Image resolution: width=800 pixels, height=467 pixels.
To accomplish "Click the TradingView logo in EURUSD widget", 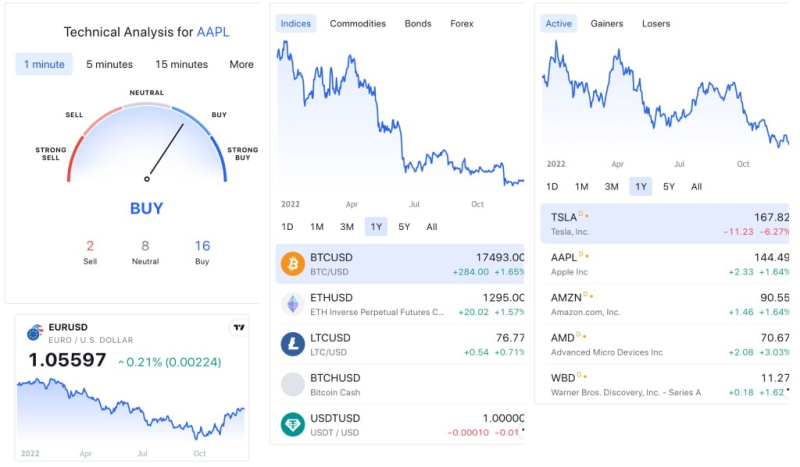I will [239, 327].
